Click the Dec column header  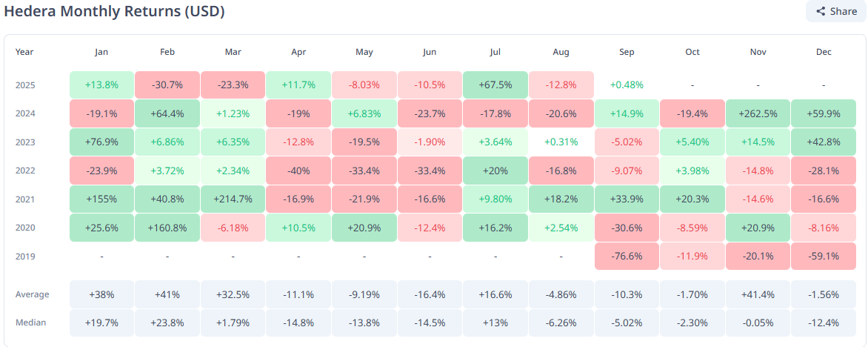pyautogui.click(x=824, y=52)
